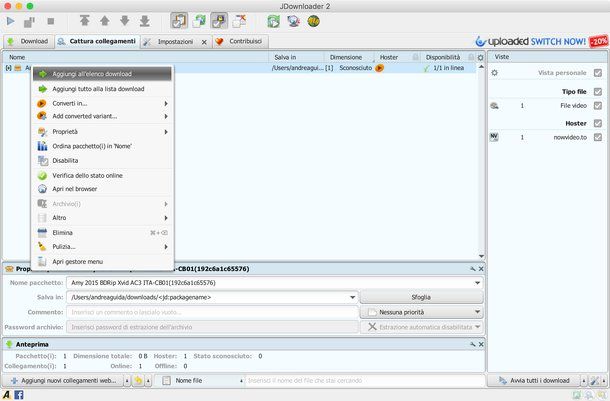Close the Anteprima panel
Viewport: 610px width, 401px height.
(x=481, y=344)
